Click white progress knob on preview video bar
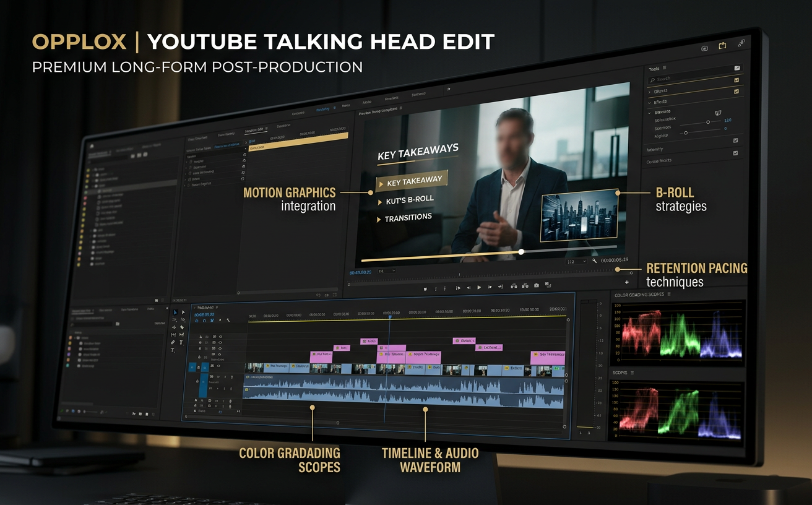The width and height of the screenshot is (812, 505). tap(521, 251)
